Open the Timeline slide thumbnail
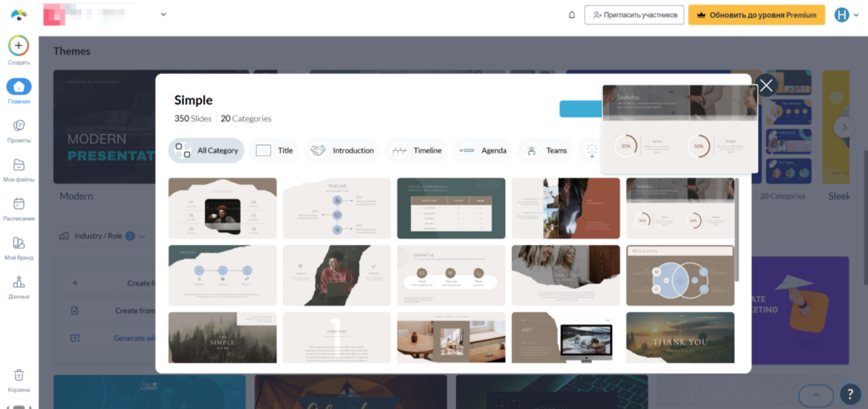 pos(337,209)
